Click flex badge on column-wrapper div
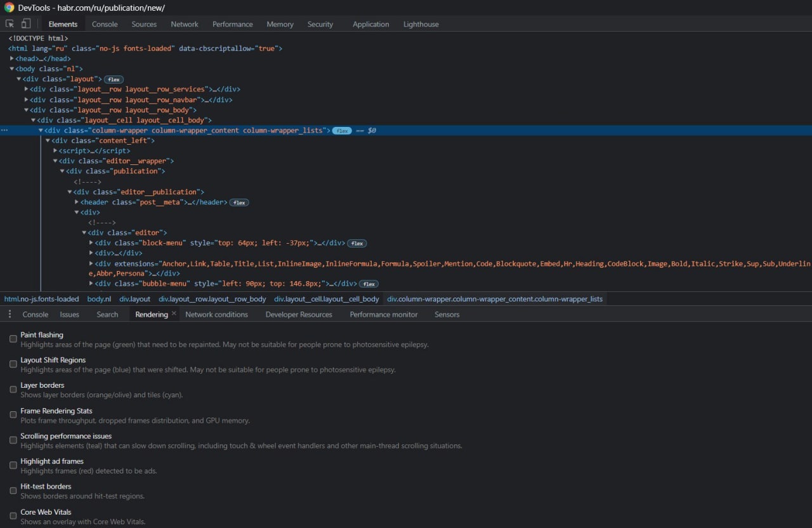This screenshot has height=528, width=812. click(x=342, y=131)
